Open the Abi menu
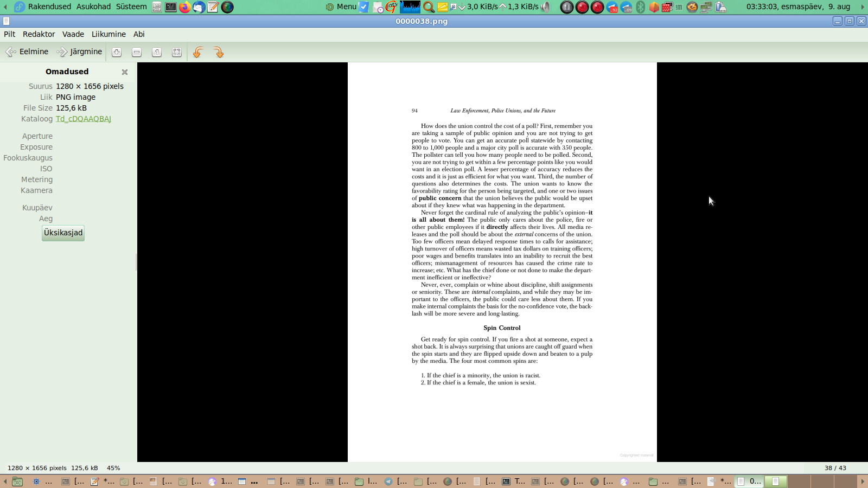This screenshot has width=868, height=488. 139,34
